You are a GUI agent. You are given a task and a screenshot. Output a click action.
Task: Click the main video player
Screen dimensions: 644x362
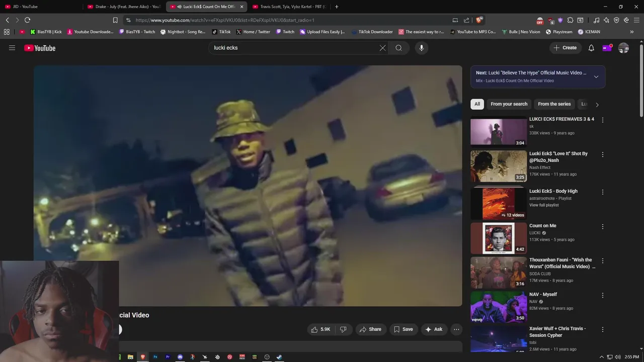click(248, 186)
